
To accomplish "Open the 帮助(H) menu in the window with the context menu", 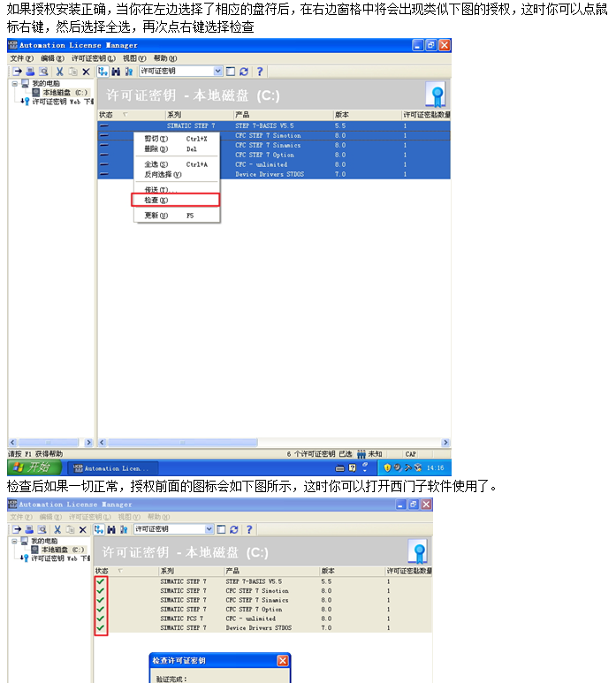I will click(x=165, y=58).
